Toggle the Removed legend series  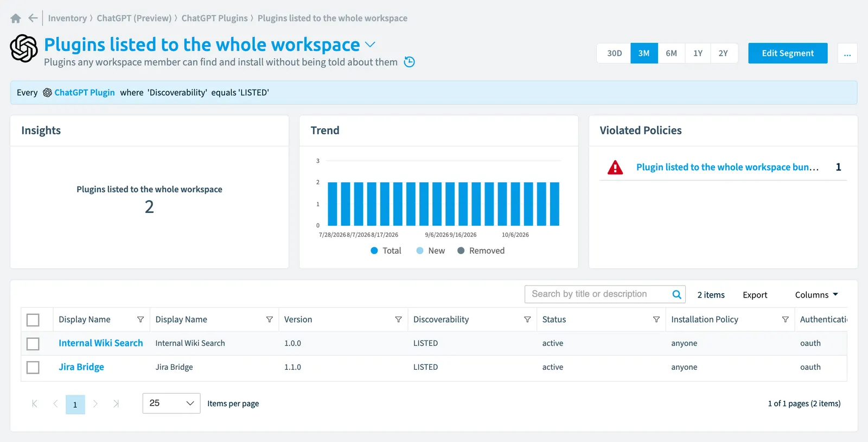[481, 251]
